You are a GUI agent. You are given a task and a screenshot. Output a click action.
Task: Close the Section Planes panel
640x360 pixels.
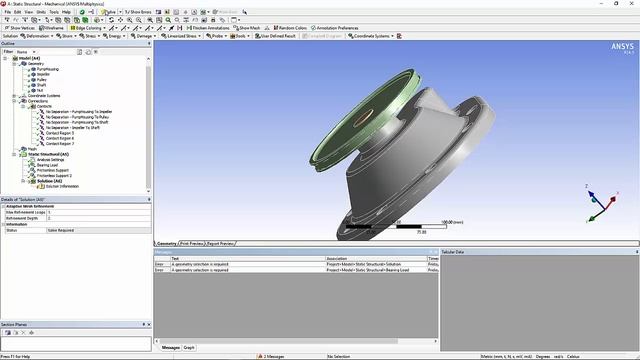coord(149,324)
